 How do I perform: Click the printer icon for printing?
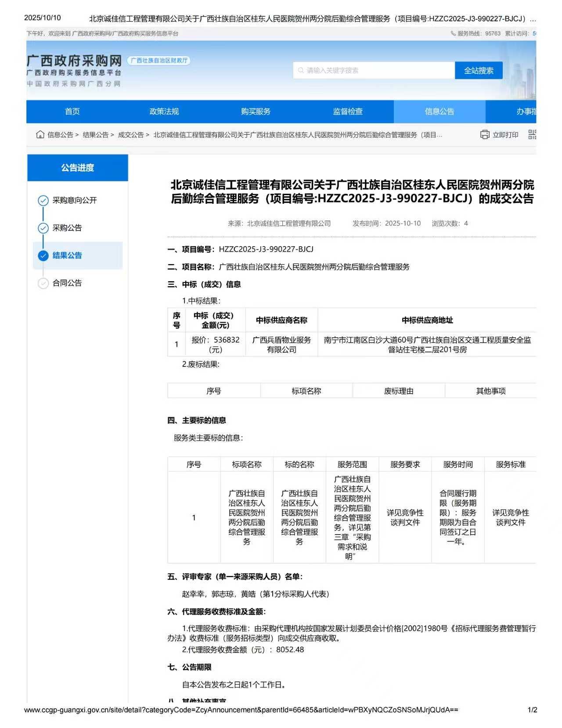tap(485, 135)
